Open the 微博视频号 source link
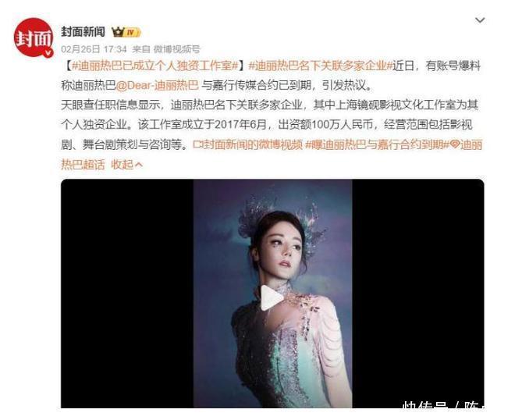Screen dimensions: 515x420 [x=176, y=49]
